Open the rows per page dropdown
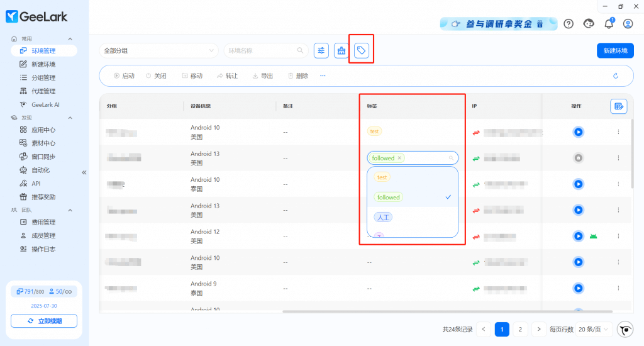Screen dimensions: 644x346 point(594,329)
